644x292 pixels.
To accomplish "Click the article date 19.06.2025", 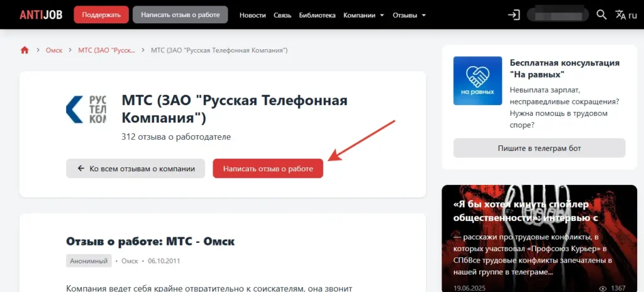I will coord(469,288).
